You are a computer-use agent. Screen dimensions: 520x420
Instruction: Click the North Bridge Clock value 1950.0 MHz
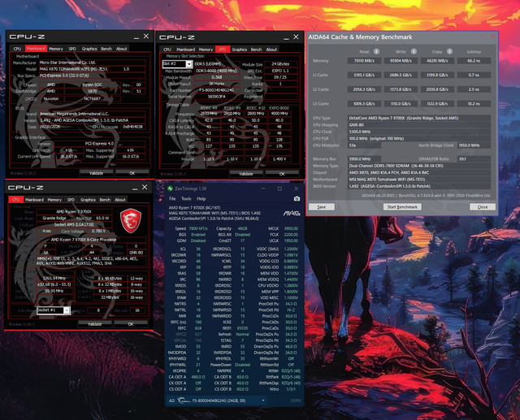click(x=474, y=145)
